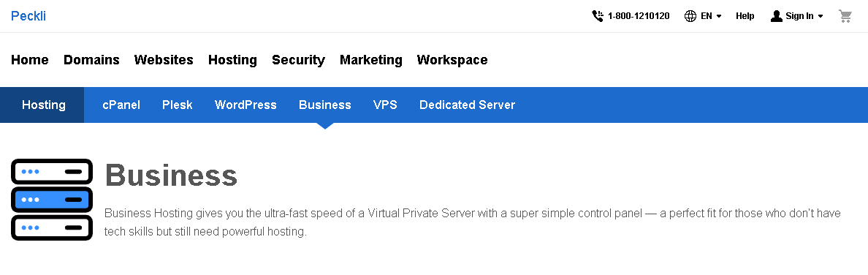Image resolution: width=868 pixels, height=275 pixels.
Task: Click the Peckli logo link
Action: point(28,16)
